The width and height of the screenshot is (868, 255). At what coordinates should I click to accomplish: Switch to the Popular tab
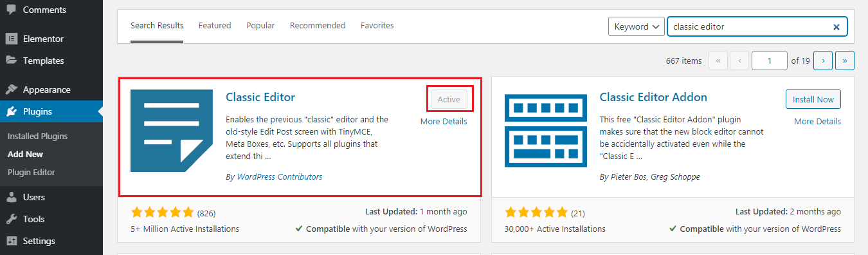point(260,26)
